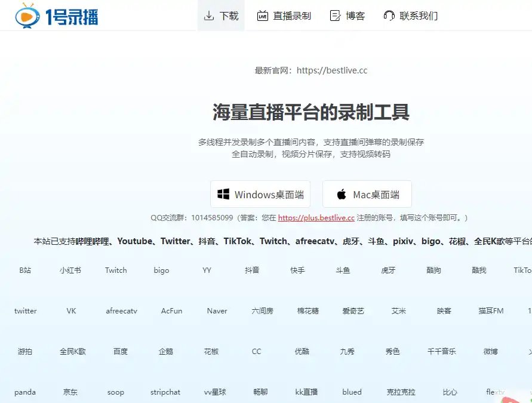Select the 畅聊 platform entry
Viewport: 532px width, 403px height.
pyautogui.click(x=260, y=392)
